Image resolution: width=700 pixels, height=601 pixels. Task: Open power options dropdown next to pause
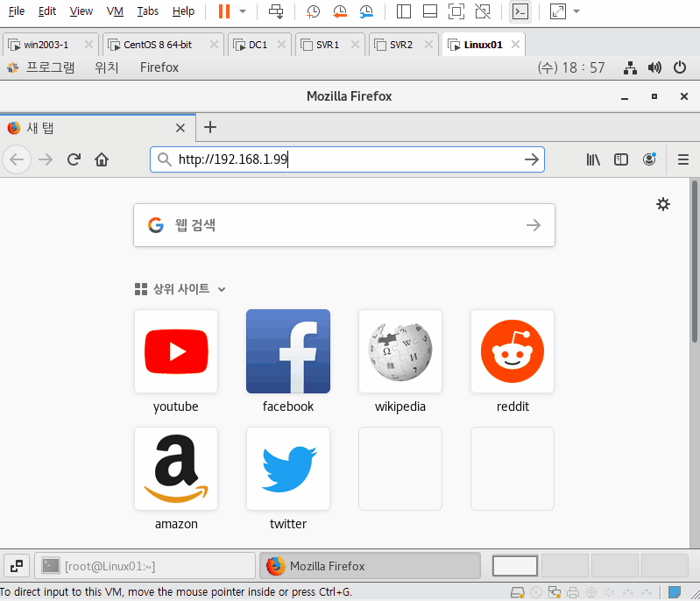(x=243, y=11)
